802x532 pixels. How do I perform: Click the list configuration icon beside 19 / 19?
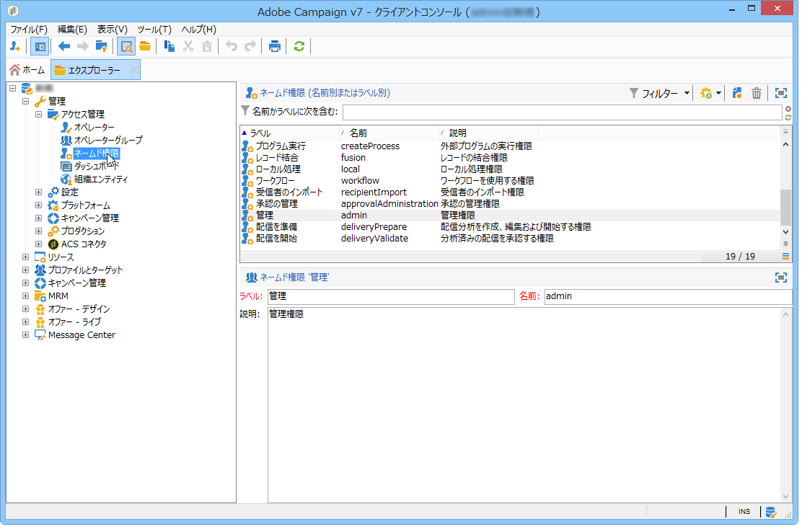coord(785,256)
